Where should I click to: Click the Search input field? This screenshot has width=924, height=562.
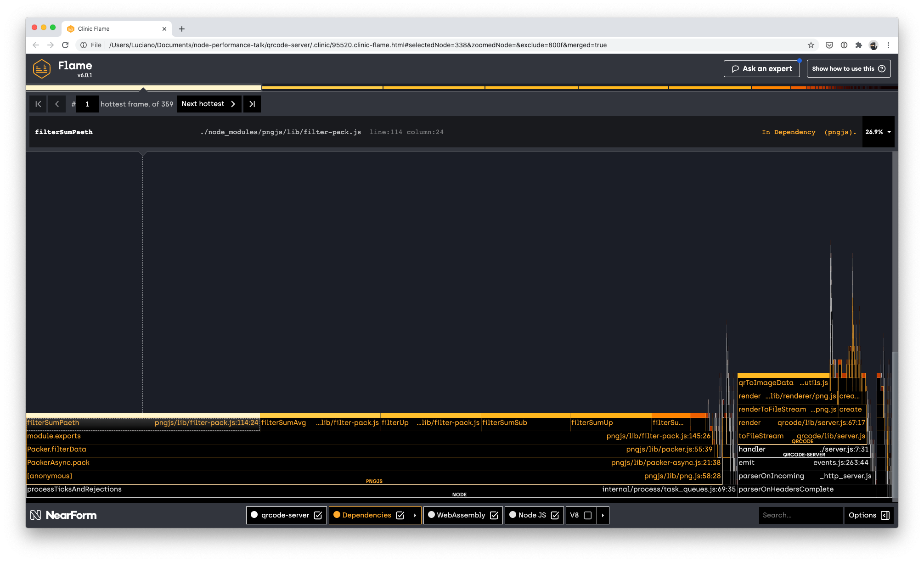pos(800,515)
